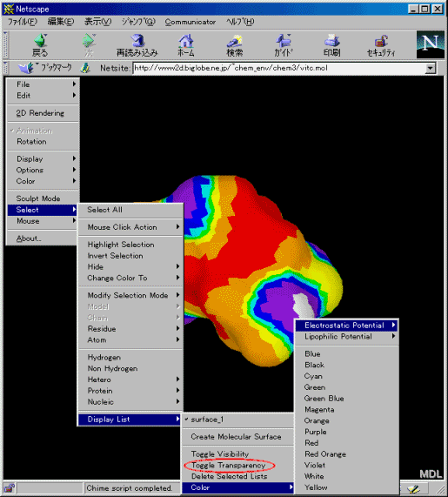Image resolution: width=448 pixels, height=497 pixels.
Task: Open the ヘルプ(H) menu
Action: click(x=240, y=22)
